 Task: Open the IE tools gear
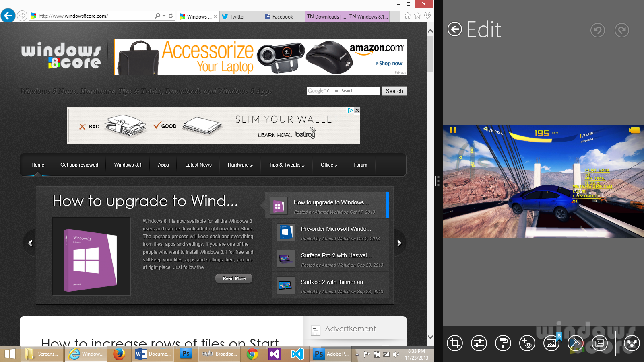pyautogui.click(x=427, y=16)
